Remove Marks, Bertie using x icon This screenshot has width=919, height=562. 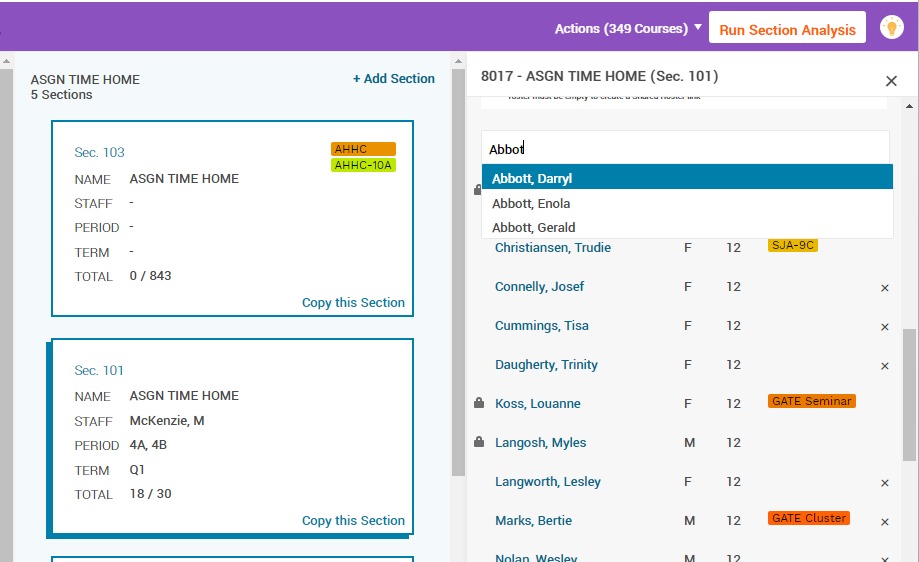point(884,522)
